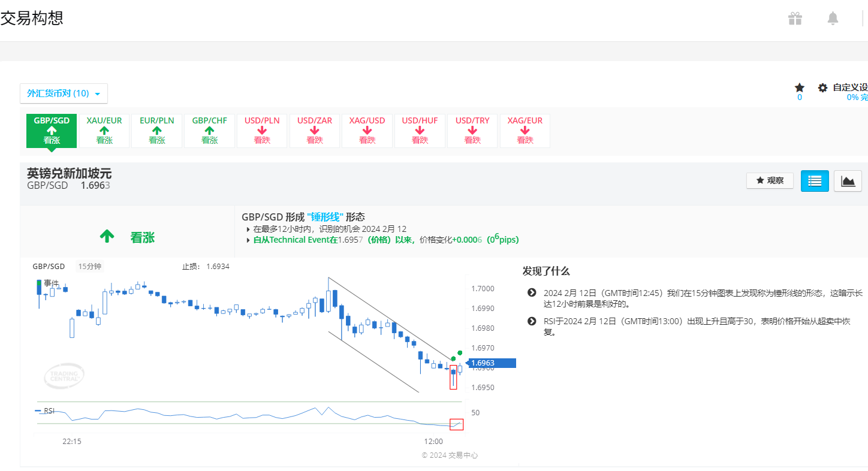Click the 1.6963 price marker on chart
Viewport: 868px width, 471px height.
click(492, 363)
